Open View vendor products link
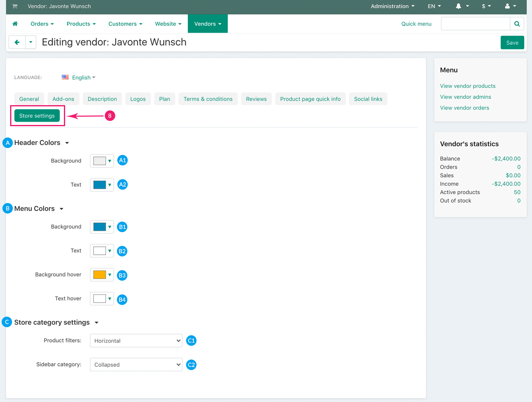 coord(468,86)
